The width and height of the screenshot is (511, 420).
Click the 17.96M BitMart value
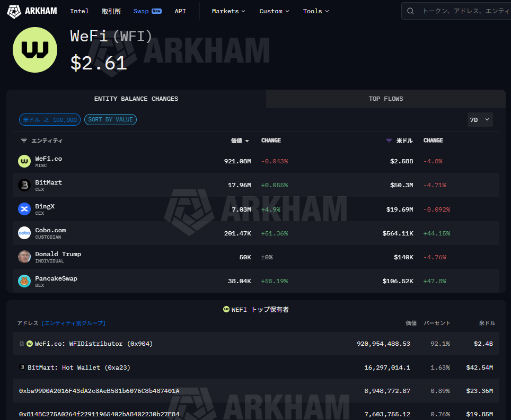pyautogui.click(x=240, y=185)
